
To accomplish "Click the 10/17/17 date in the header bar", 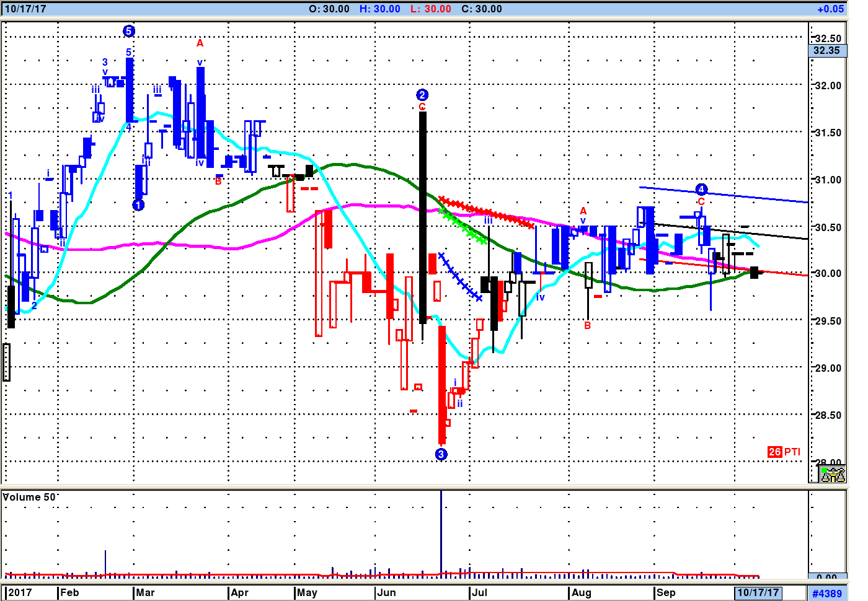I will [x=25, y=9].
